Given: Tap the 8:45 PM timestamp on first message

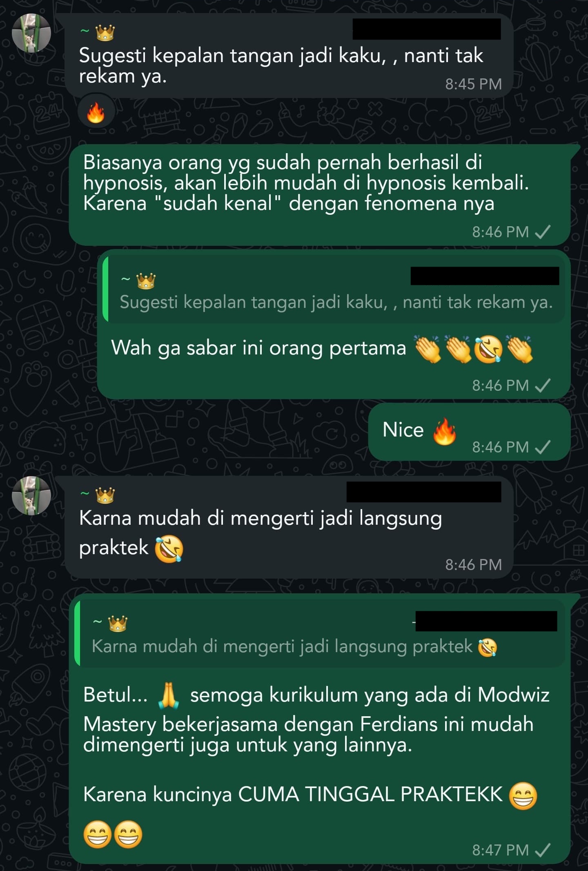Looking at the screenshot, I should click(x=473, y=84).
